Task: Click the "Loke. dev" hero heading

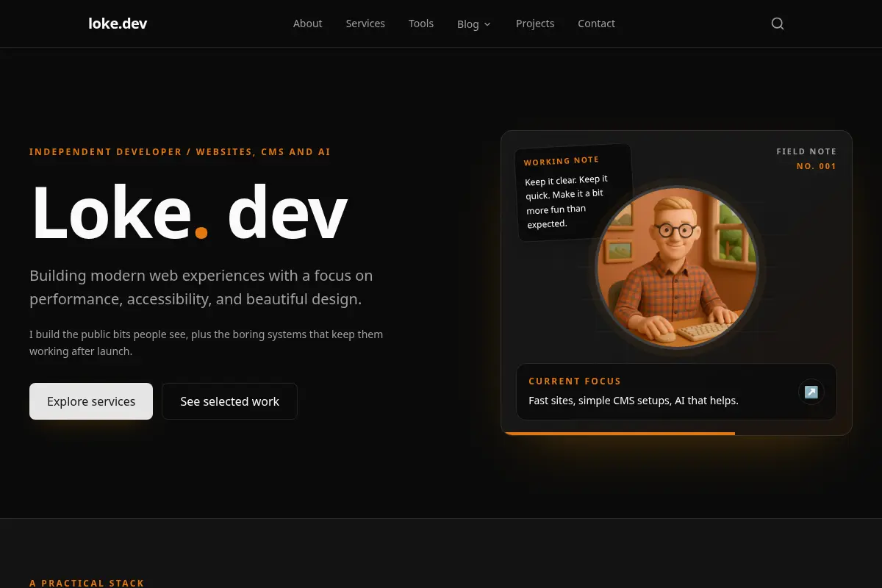Action: [x=189, y=212]
